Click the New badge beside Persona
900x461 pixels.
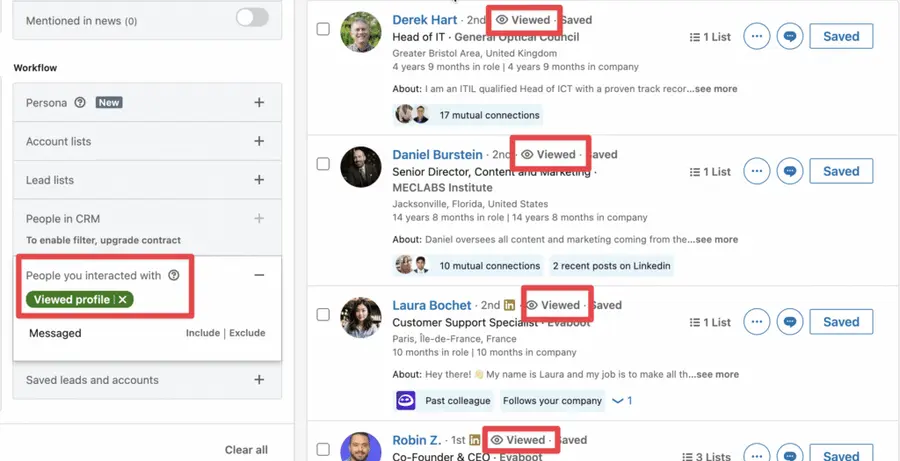coord(108,102)
